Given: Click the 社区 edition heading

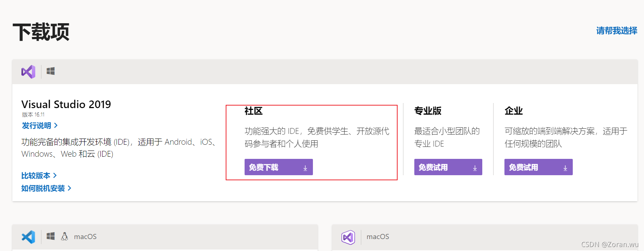Looking at the screenshot, I should coord(253,111).
